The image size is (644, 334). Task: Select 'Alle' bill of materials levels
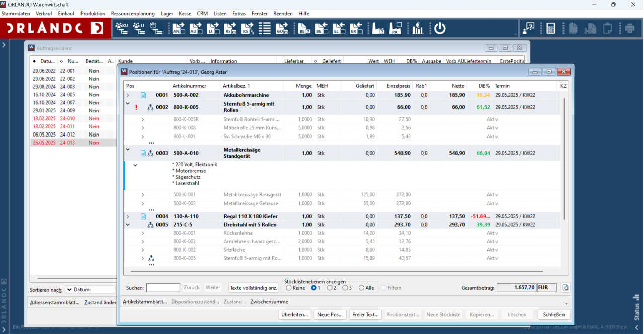pos(361,288)
